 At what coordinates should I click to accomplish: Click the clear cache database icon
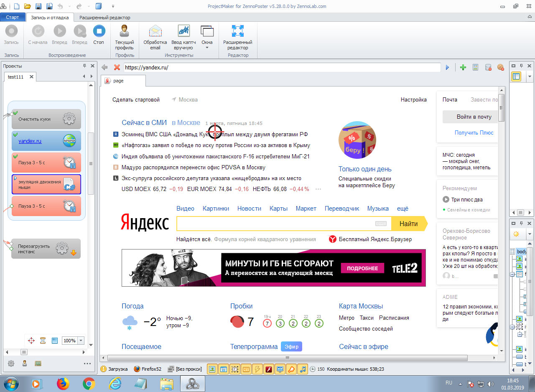pos(488,67)
